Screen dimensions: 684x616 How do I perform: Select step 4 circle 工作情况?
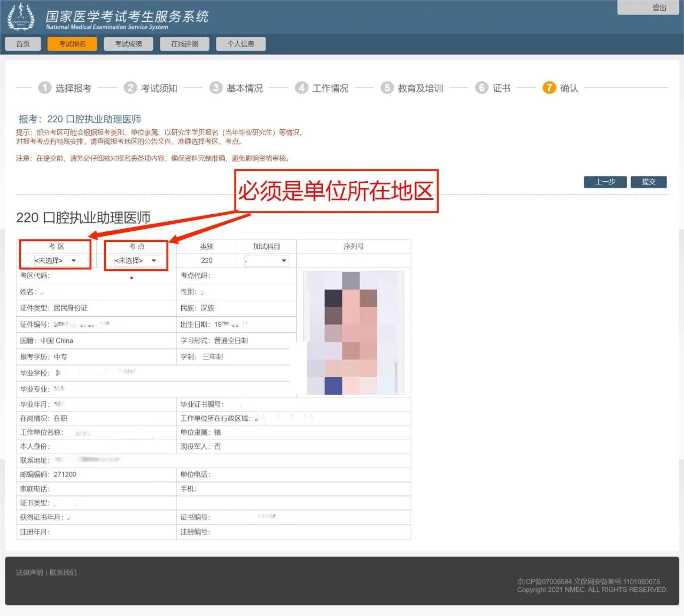pos(302,88)
